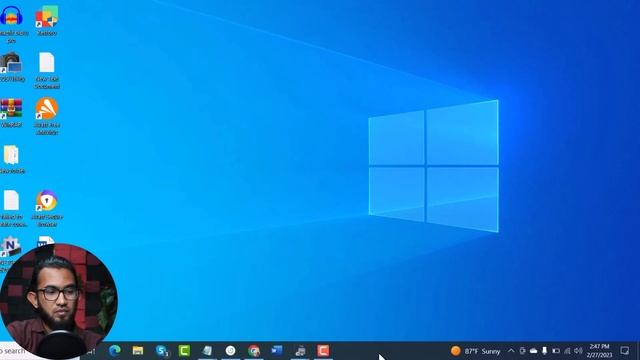Open Microsoft Edge from the taskbar
Viewport: 640px width, 360px height.
[x=115, y=351]
